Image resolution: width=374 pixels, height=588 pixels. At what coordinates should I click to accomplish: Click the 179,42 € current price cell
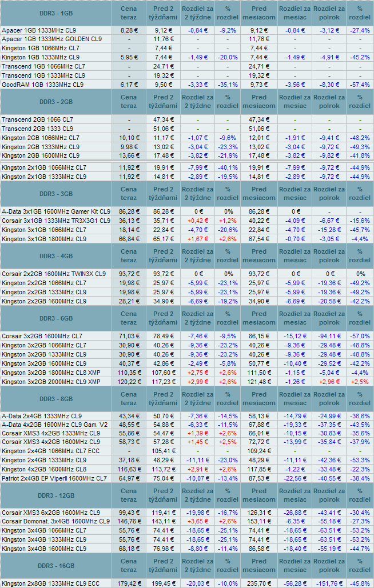click(x=129, y=583)
